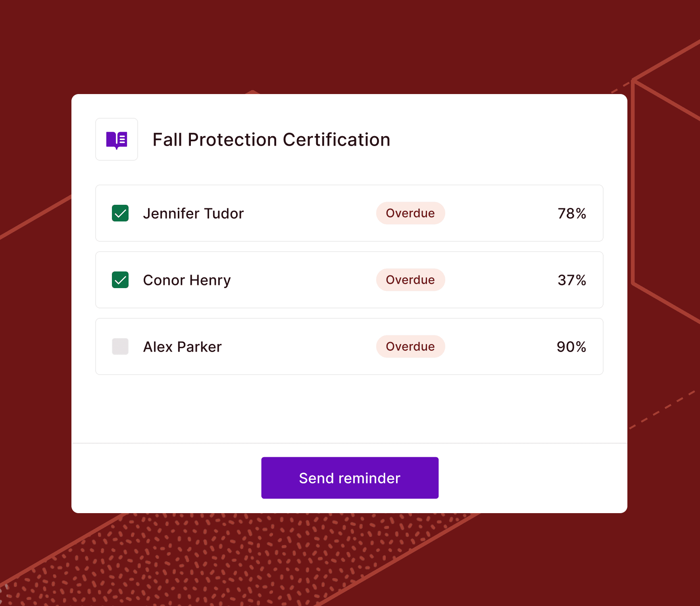The height and width of the screenshot is (606, 700).
Task: Click the Fall Protection Certification title
Action: (x=271, y=140)
